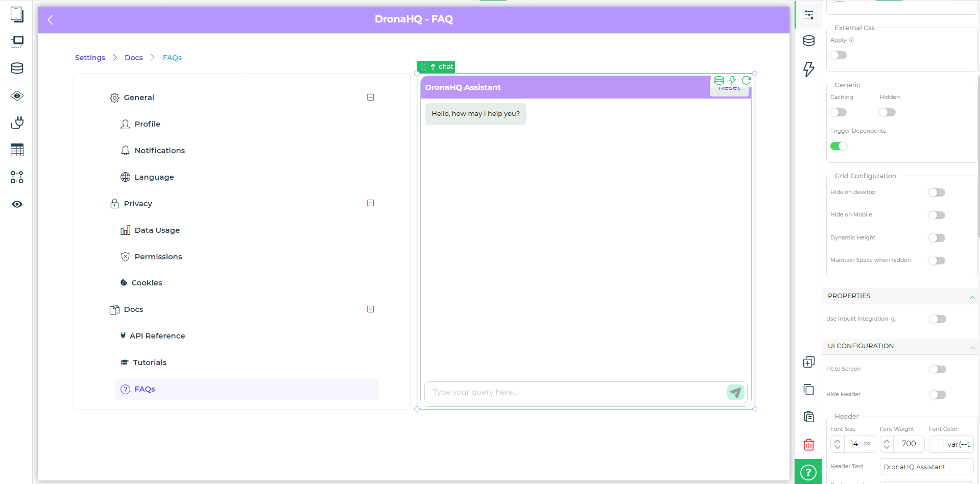Open the workflow nodes icon

pos(17,177)
